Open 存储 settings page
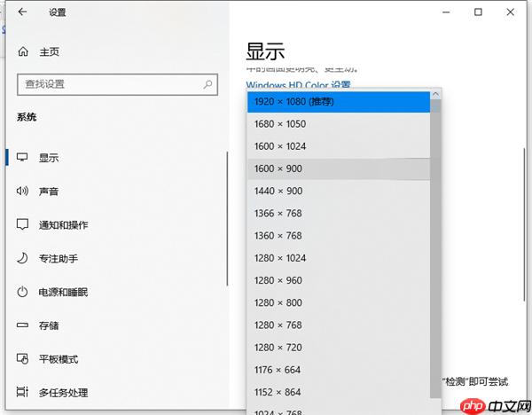Image resolution: width=532 pixels, height=415 pixels. point(49,325)
